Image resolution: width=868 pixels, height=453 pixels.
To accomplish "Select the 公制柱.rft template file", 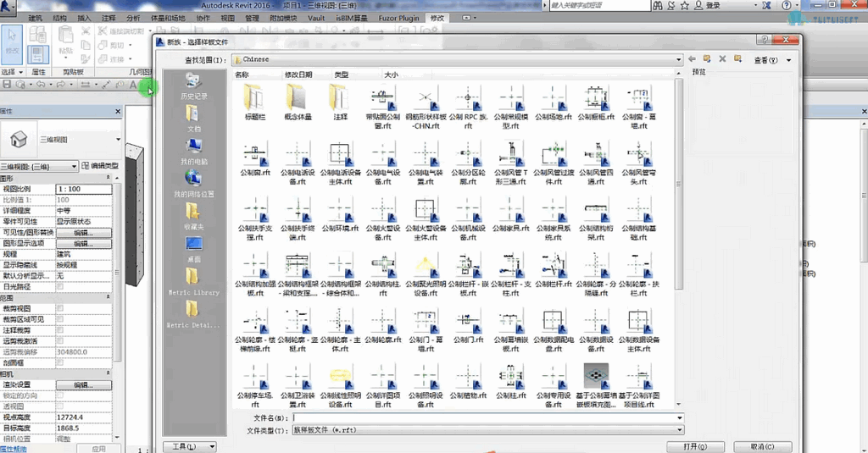I will tap(510, 382).
